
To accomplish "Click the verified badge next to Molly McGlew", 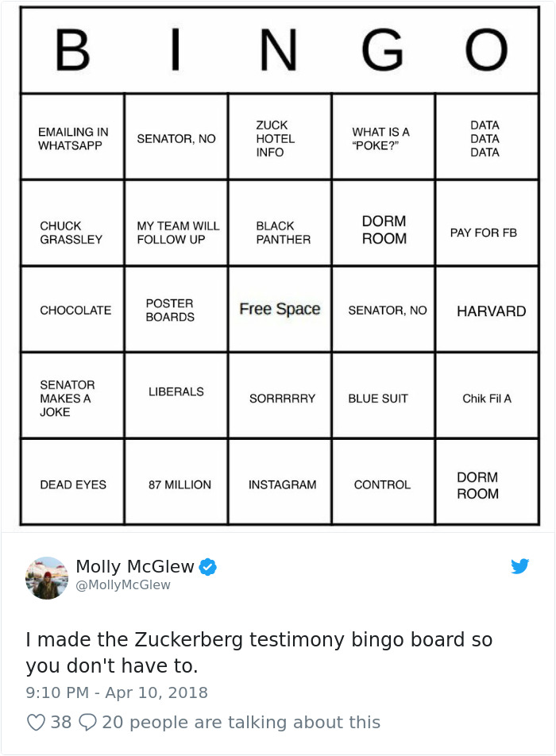I will 207,566.
